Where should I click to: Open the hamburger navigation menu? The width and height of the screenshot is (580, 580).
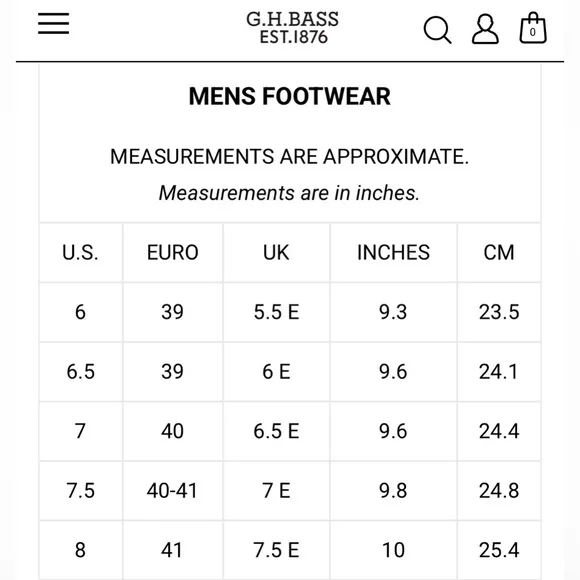point(53,23)
